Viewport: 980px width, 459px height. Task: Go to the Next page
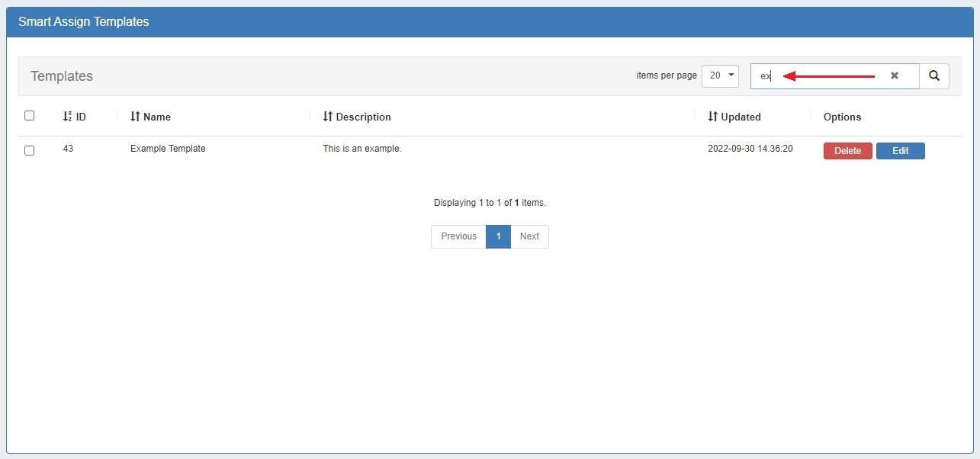point(529,236)
